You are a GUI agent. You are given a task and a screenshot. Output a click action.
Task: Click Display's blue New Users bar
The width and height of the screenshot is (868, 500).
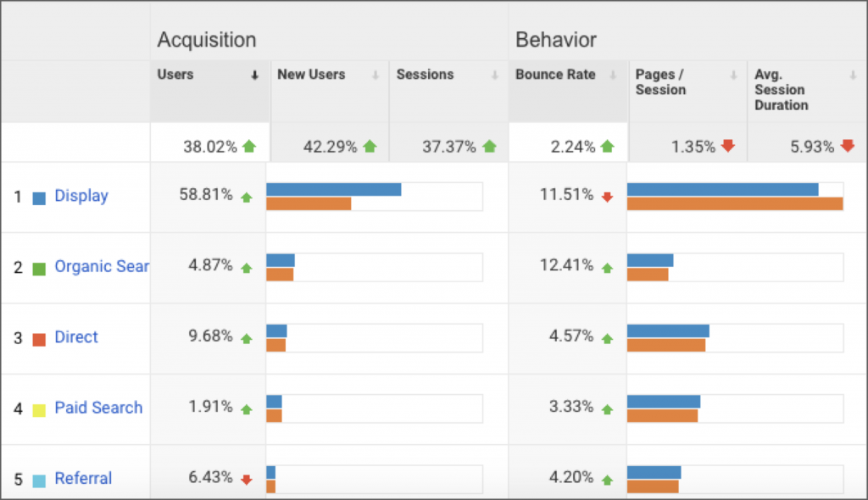click(334, 189)
